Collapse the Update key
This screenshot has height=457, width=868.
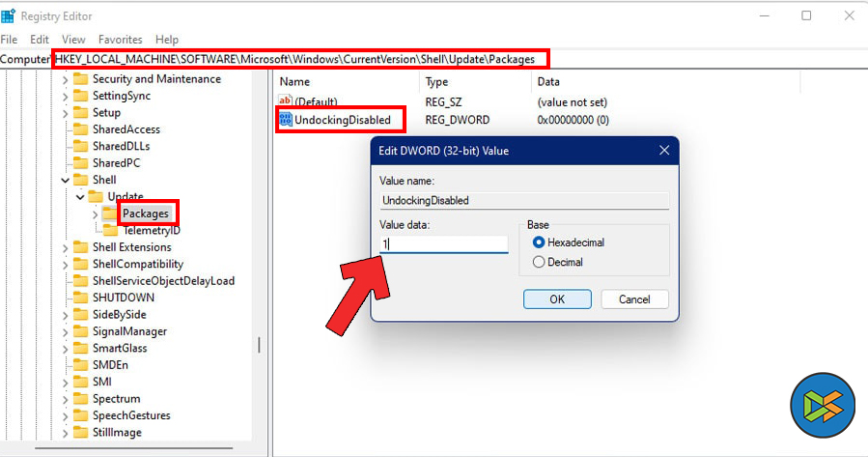[80, 197]
